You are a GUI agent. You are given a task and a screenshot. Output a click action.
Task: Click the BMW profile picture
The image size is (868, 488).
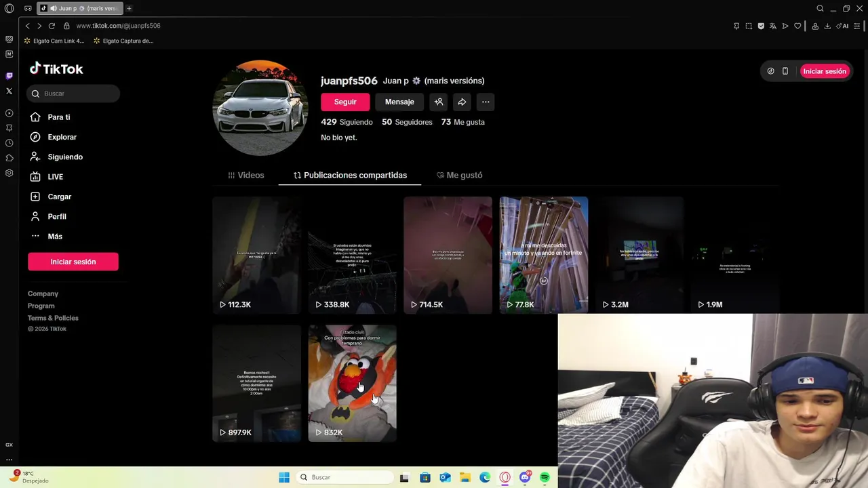pos(260,108)
